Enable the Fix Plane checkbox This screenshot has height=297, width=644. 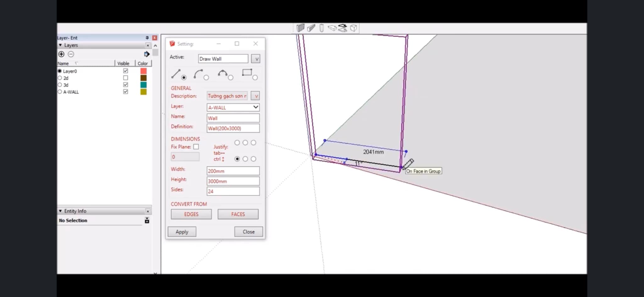[196, 147]
